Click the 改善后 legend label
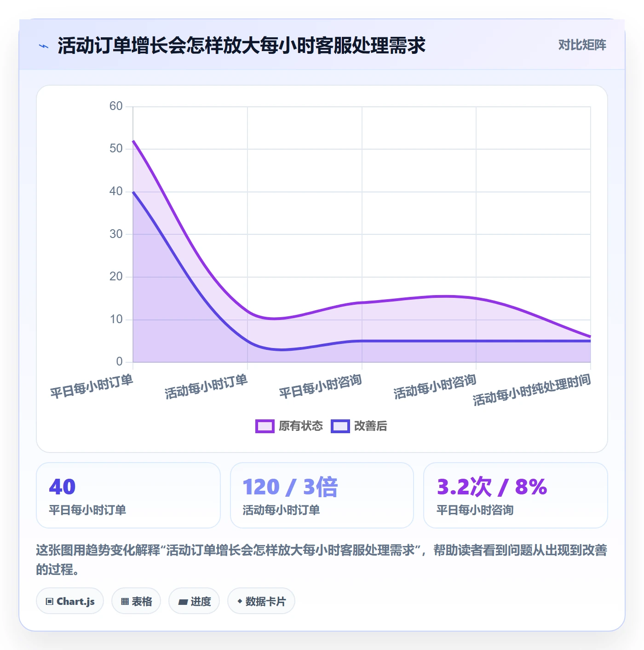 (371, 426)
